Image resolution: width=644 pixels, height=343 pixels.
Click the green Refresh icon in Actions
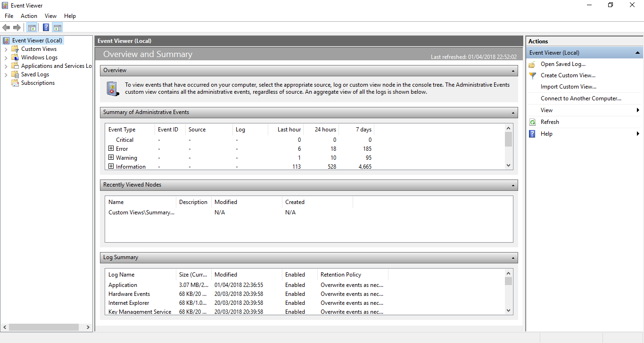click(x=532, y=122)
